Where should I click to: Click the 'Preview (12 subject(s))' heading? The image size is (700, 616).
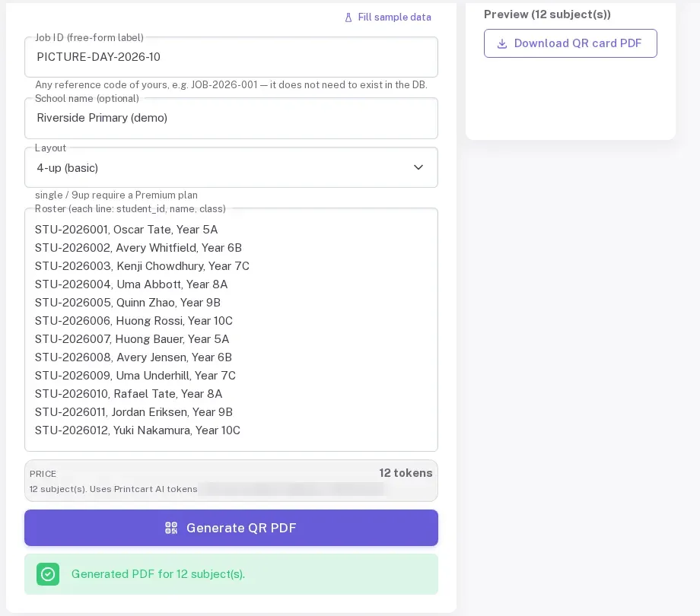[x=547, y=14]
